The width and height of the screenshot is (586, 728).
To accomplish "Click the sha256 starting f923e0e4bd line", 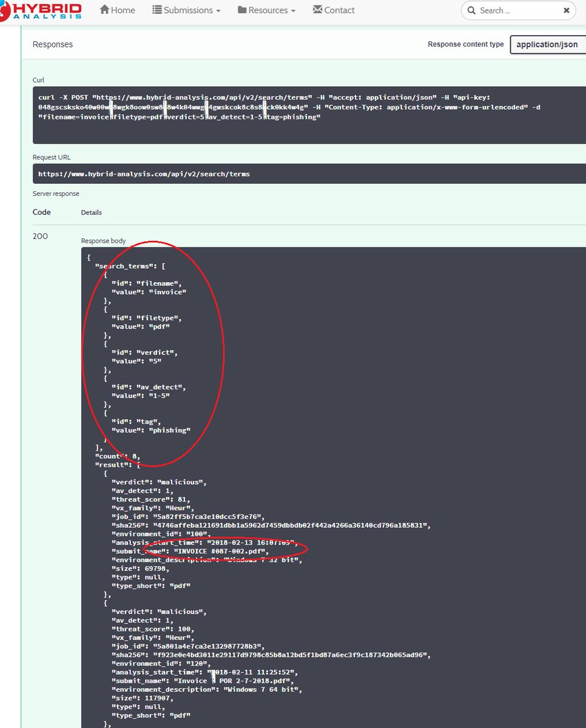I will 271,655.
